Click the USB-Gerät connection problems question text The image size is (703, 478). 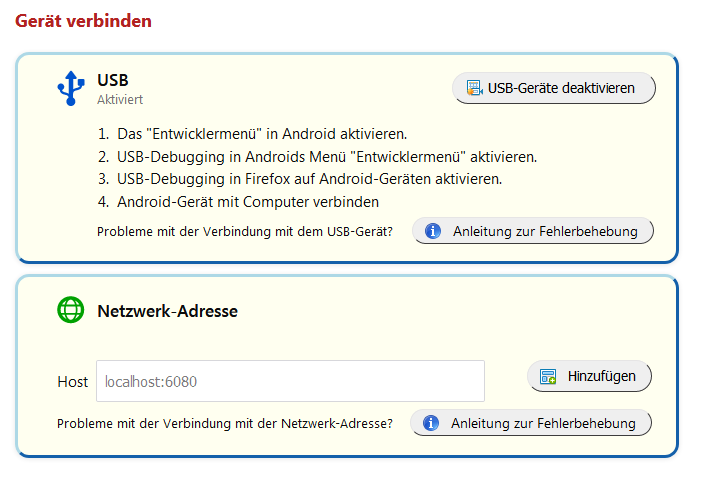pos(245,232)
